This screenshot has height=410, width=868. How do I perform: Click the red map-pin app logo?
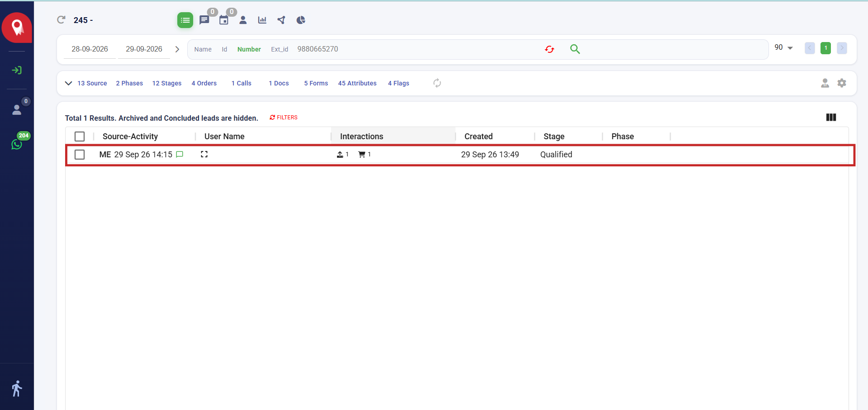point(17,28)
